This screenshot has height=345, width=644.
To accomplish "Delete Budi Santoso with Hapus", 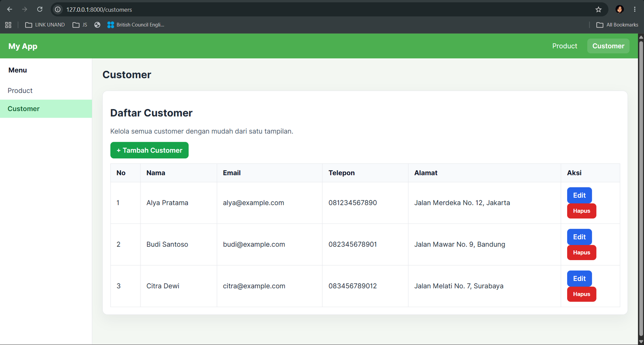I will [x=582, y=252].
